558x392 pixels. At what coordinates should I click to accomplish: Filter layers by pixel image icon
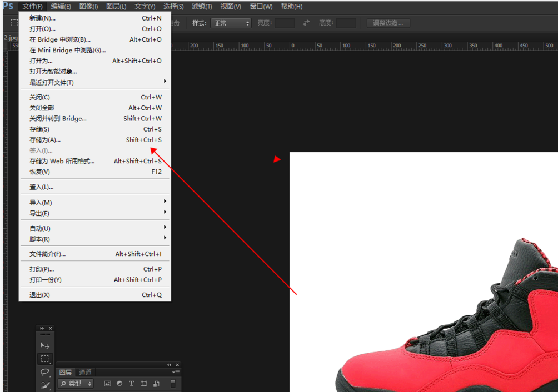[107, 384]
